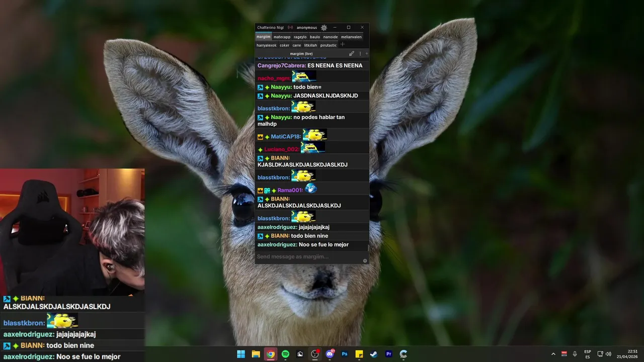Click the blue badge before Naayyu 'JASDNASKLNJDASKNJD'

(x=260, y=96)
